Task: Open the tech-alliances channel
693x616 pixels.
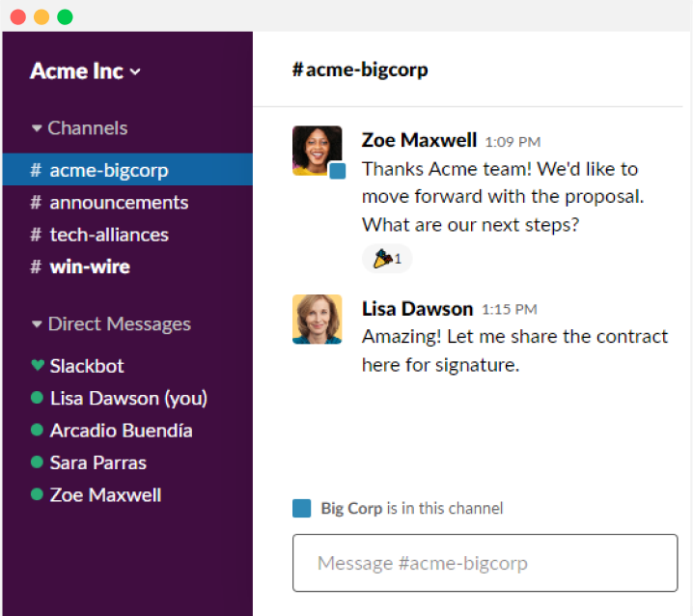Action: 108,235
